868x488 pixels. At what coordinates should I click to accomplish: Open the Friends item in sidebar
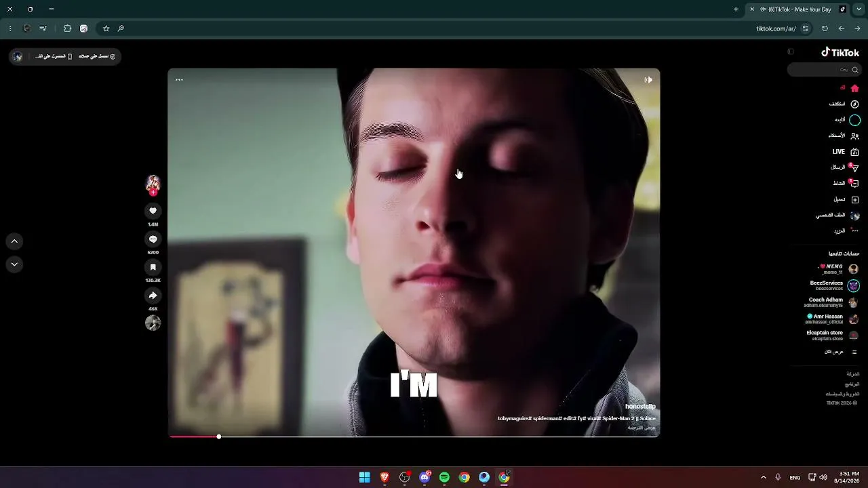[844, 136]
